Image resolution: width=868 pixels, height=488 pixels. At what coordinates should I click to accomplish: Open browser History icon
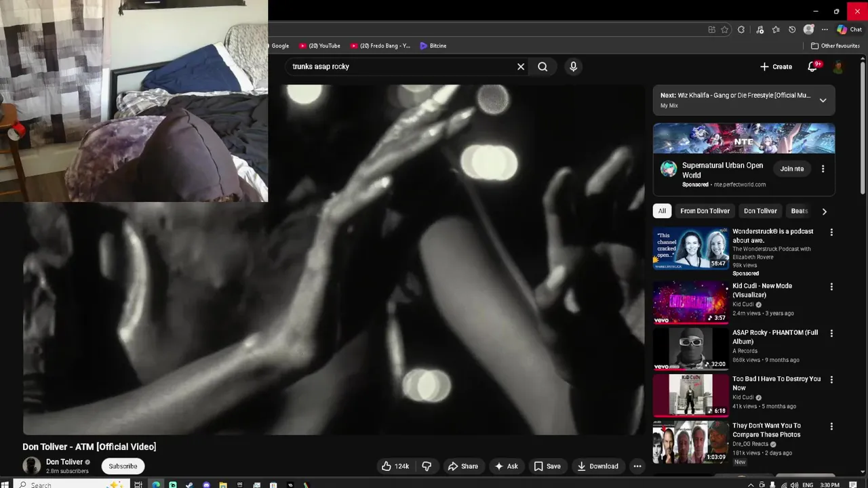(792, 30)
